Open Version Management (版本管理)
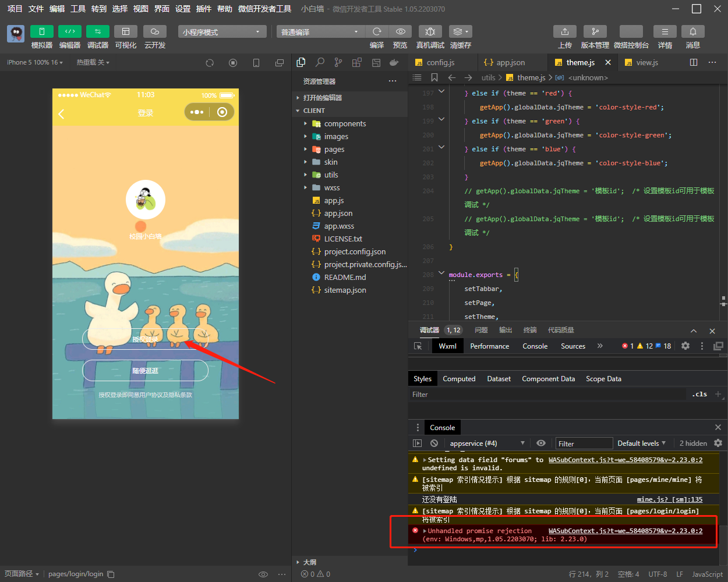The height and width of the screenshot is (582, 728). [x=595, y=31]
